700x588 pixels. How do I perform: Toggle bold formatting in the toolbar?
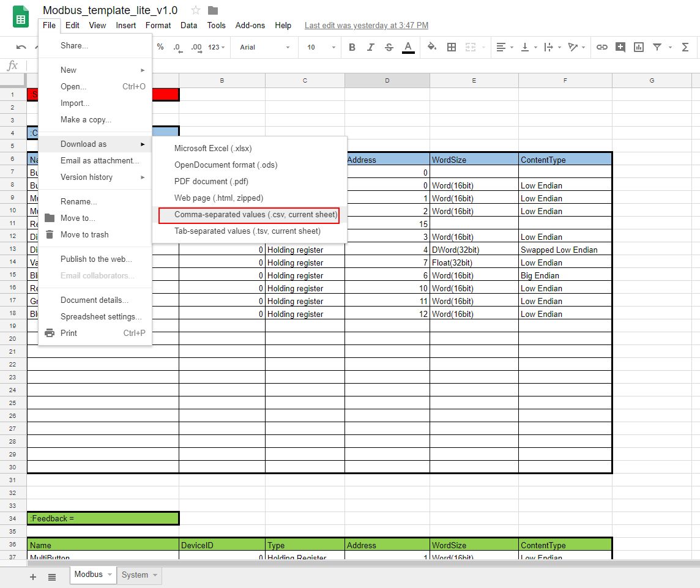[352, 47]
